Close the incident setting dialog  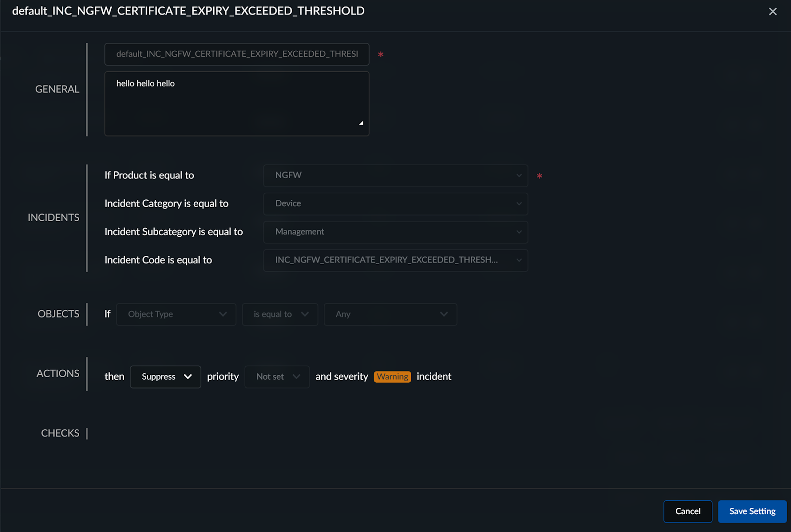[773, 11]
